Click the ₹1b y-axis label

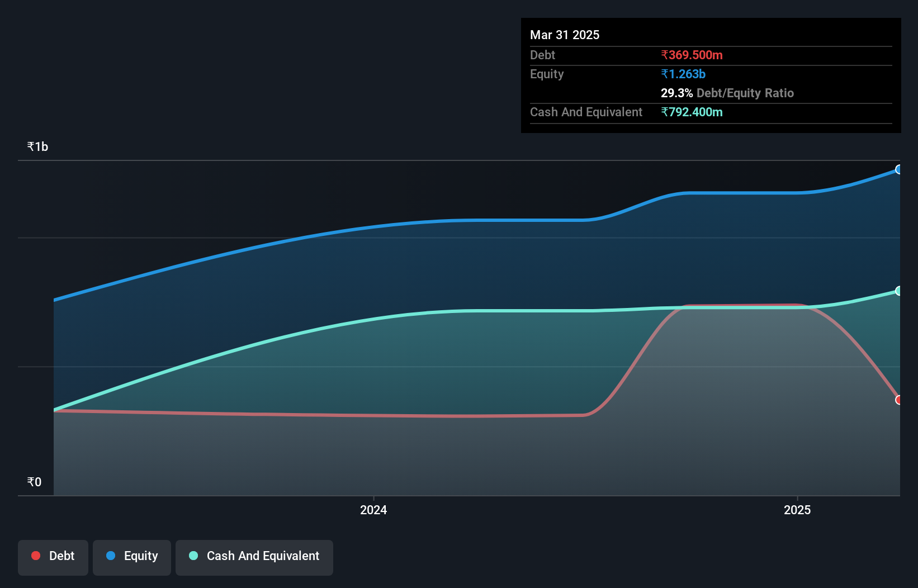tap(37, 146)
